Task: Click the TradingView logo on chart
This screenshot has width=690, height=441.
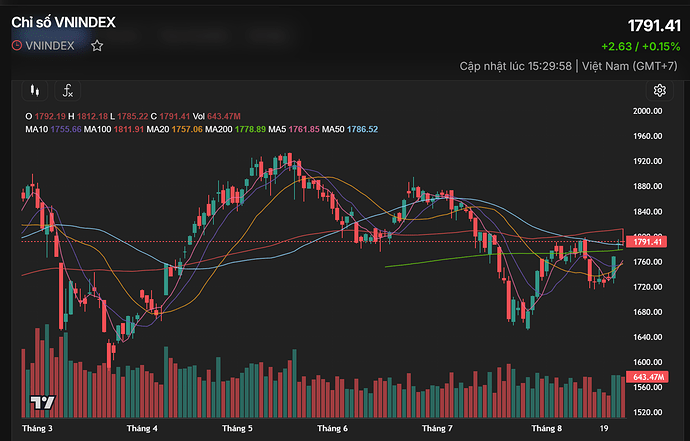Action: point(43,402)
